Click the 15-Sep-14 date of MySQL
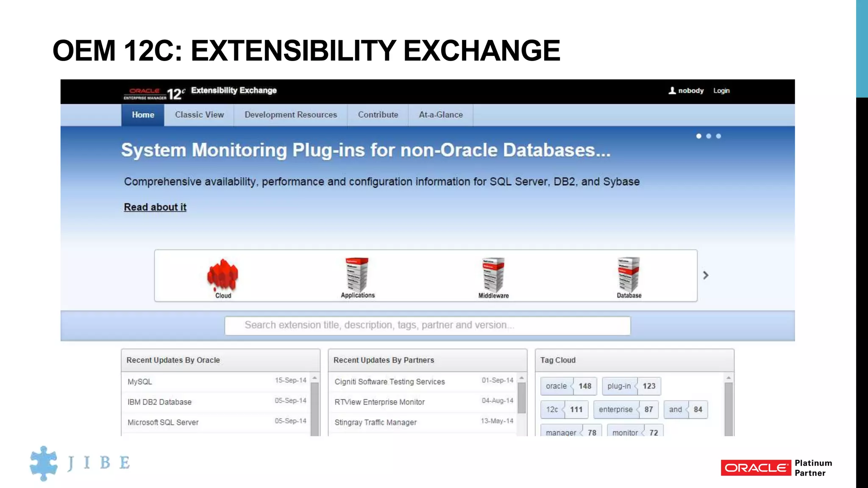Image resolution: width=868 pixels, height=488 pixels. (290, 380)
